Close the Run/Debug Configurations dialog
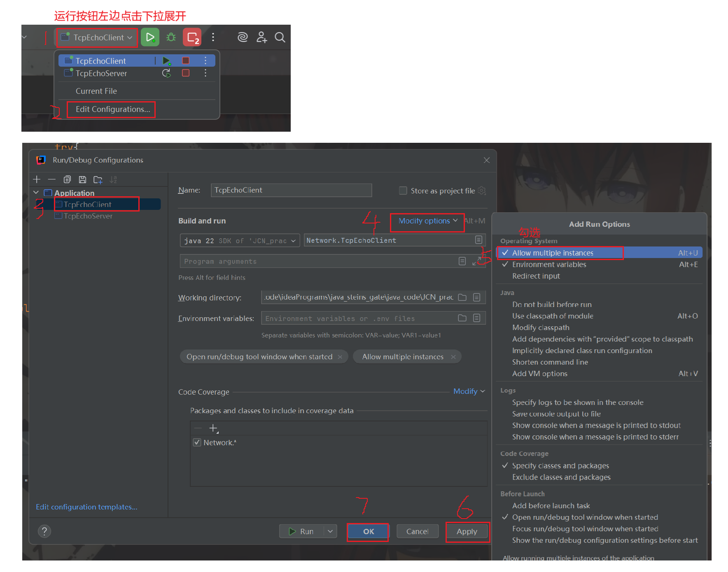 (487, 160)
